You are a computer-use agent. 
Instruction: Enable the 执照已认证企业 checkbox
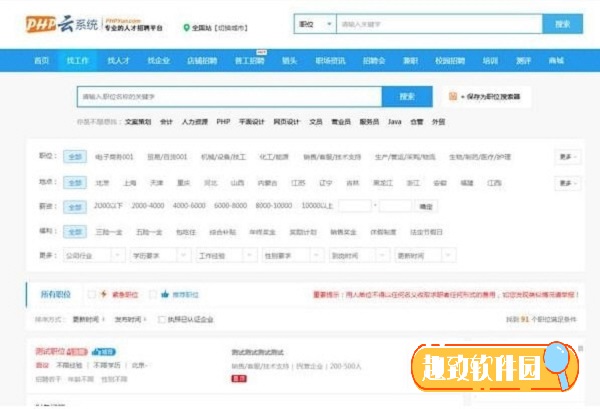click(163, 319)
